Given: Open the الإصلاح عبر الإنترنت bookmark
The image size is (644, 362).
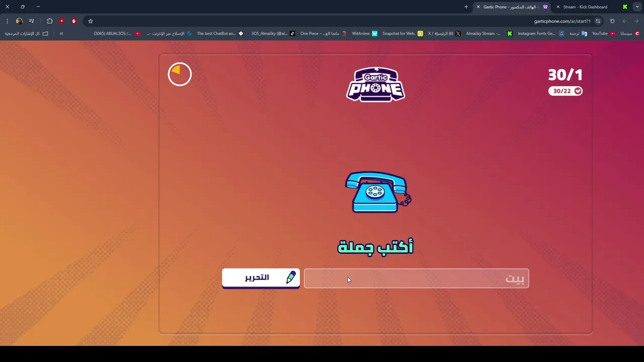Looking at the screenshot, I should click(169, 34).
